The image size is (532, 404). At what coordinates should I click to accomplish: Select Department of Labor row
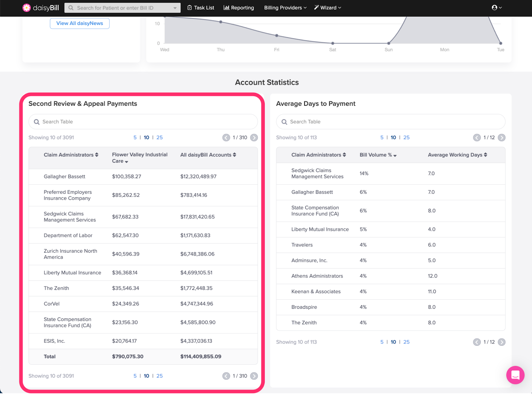tap(143, 236)
